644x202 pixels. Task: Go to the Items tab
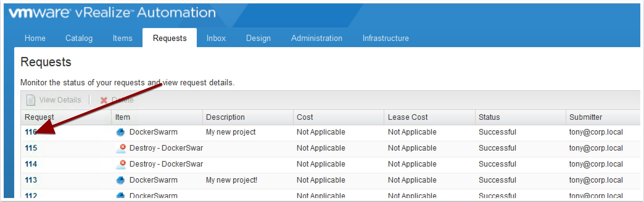[x=122, y=38]
